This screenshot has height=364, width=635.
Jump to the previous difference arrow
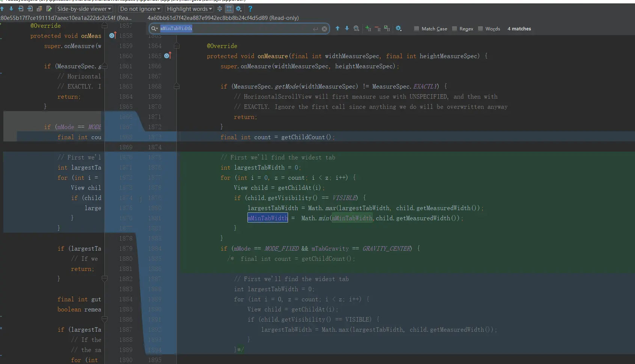(x=2, y=9)
